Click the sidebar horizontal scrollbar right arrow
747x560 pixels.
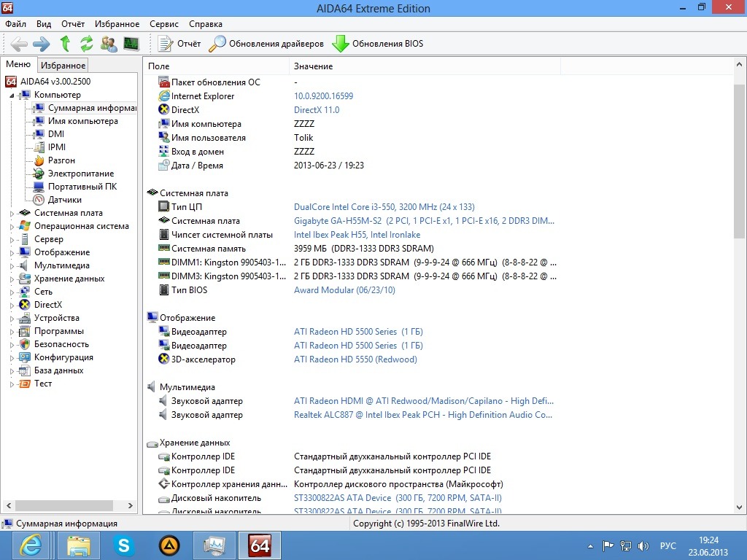coord(131,506)
